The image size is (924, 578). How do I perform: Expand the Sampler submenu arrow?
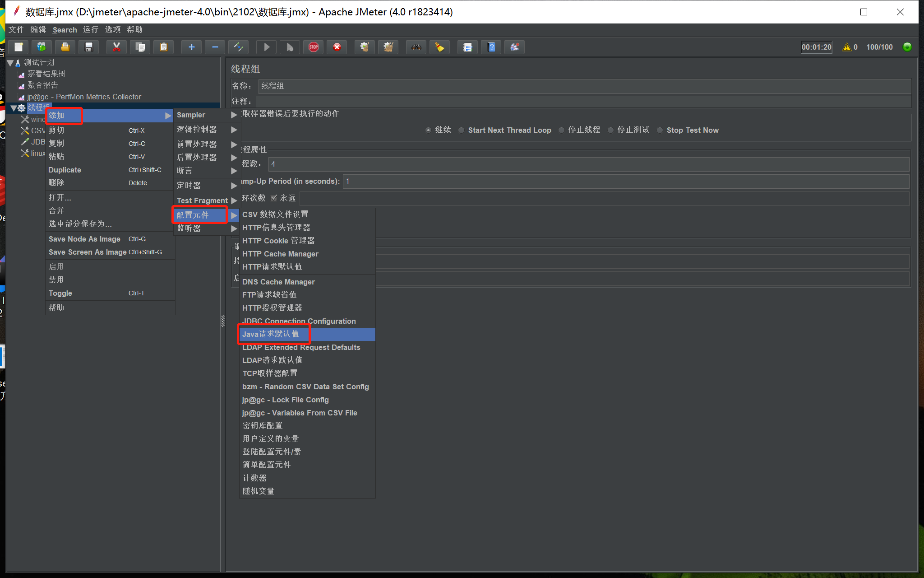pos(234,115)
